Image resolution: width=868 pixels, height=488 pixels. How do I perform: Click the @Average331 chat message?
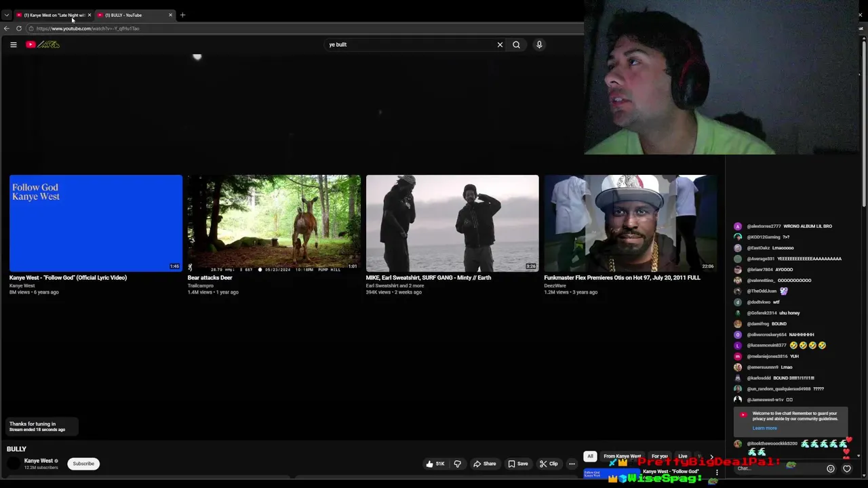click(x=788, y=259)
